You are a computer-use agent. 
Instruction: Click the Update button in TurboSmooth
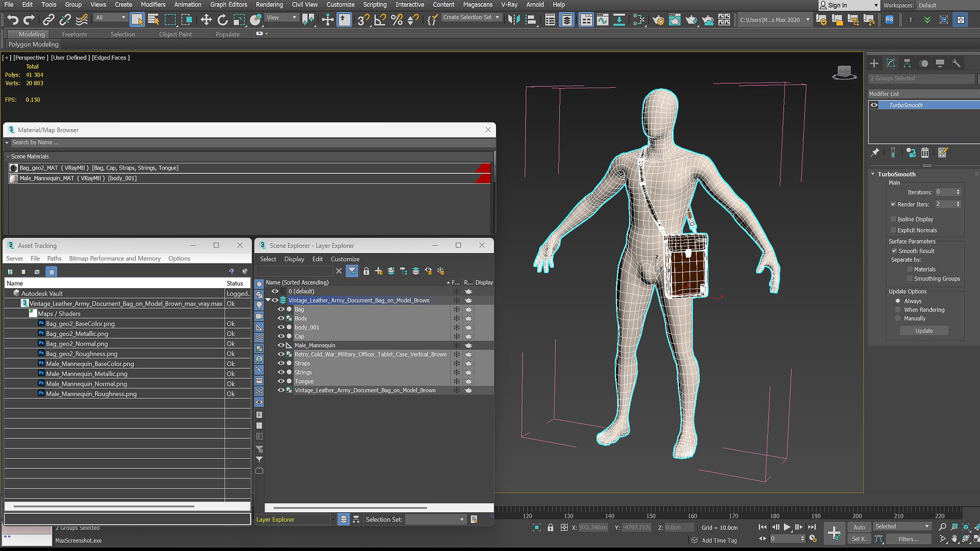tap(924, 331)
